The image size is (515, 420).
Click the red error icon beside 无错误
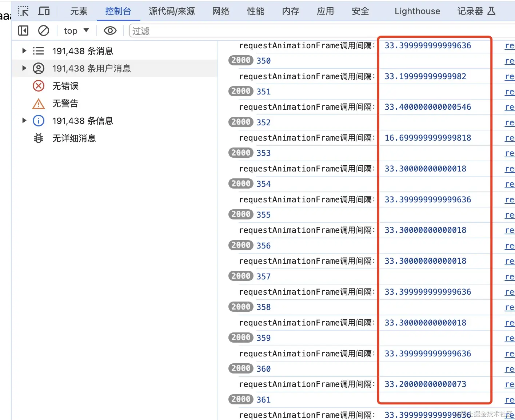pos(39,86)
